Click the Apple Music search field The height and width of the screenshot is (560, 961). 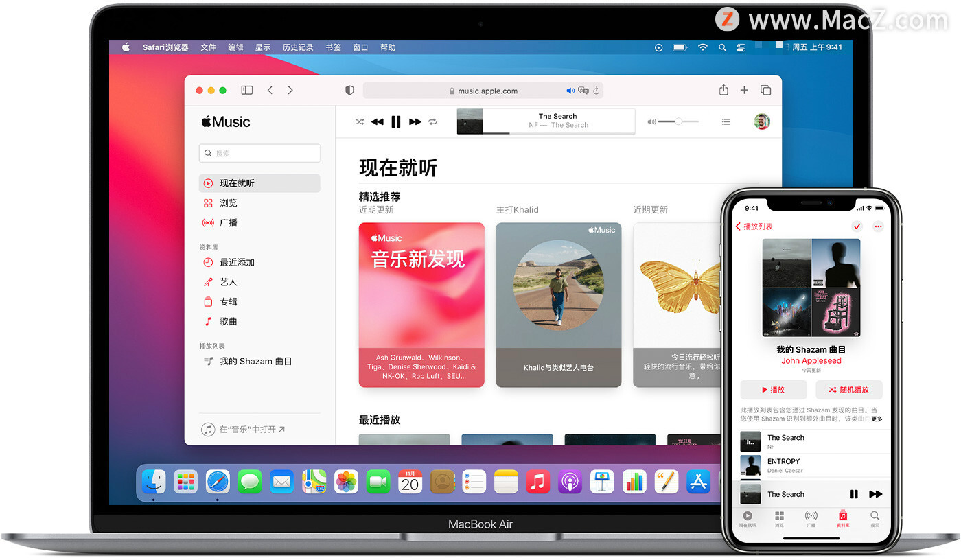coord(259,153)
